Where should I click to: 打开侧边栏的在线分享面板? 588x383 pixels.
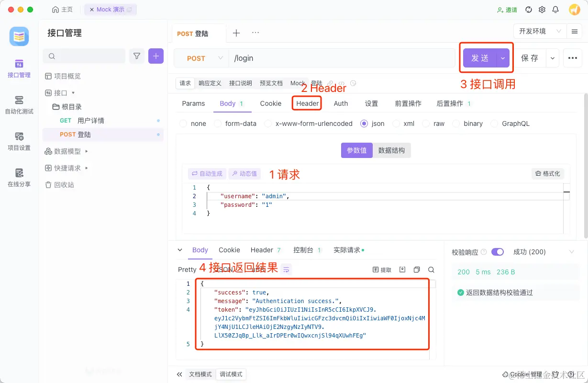19,179
